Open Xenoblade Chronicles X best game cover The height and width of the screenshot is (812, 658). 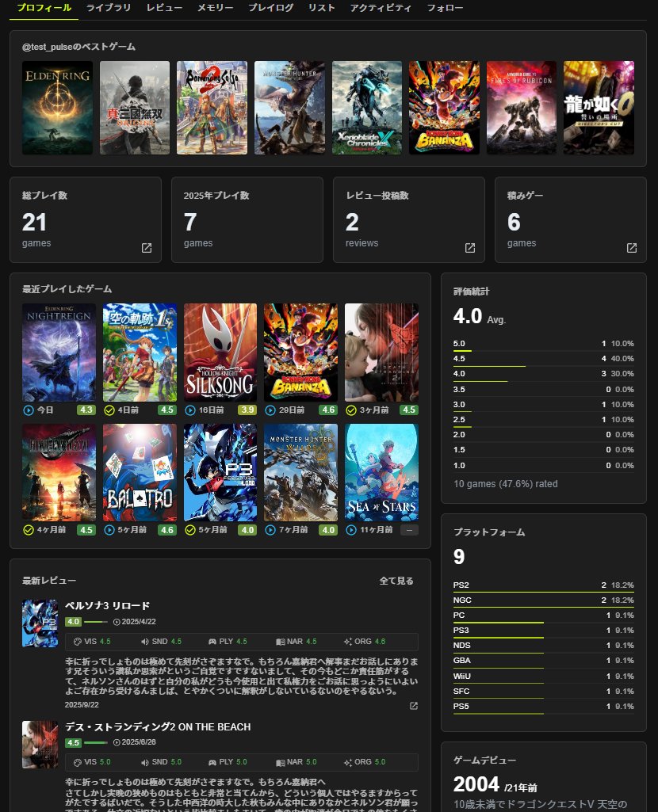[x=367, y=108]
